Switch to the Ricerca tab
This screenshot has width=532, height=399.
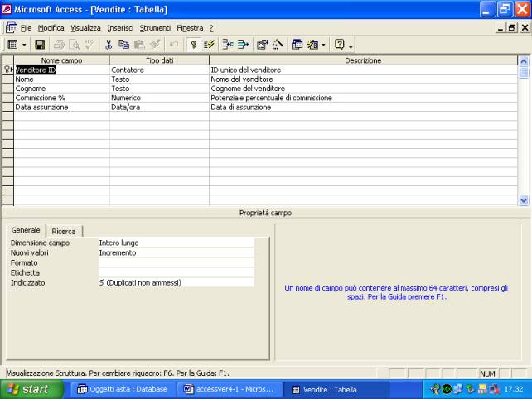(x=64, y=232)
